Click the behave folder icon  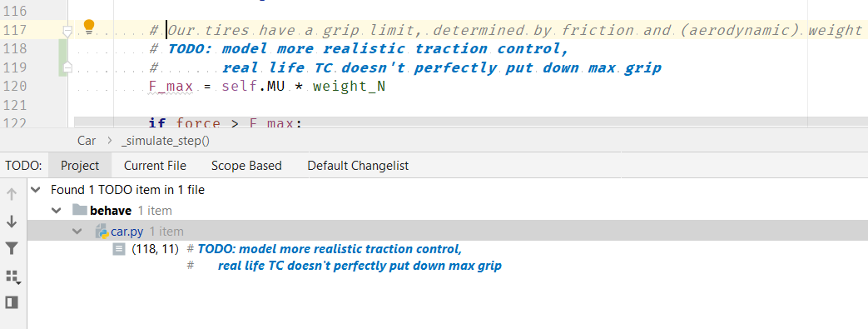click(80, 211)
